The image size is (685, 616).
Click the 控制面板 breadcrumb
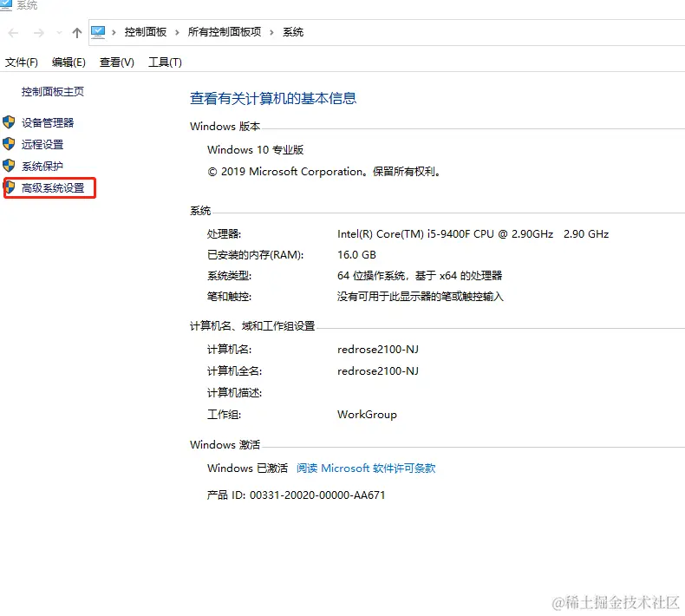(x=146, y=32)
